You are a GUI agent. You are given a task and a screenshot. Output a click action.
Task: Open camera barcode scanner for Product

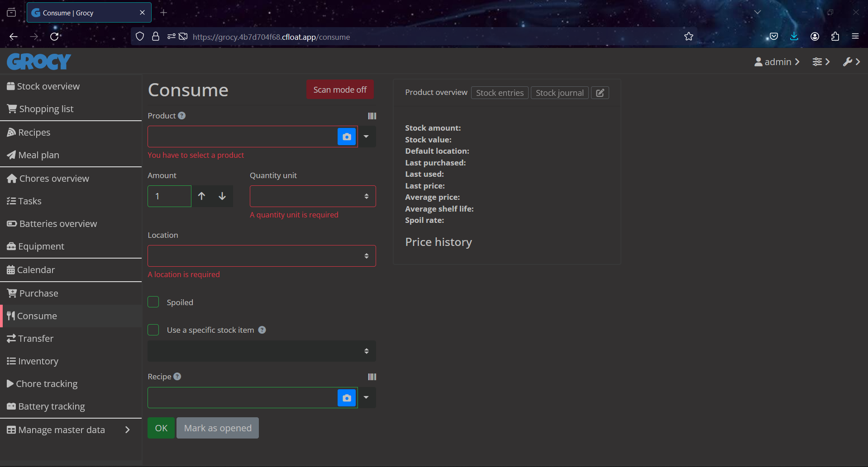coord(347,137)
